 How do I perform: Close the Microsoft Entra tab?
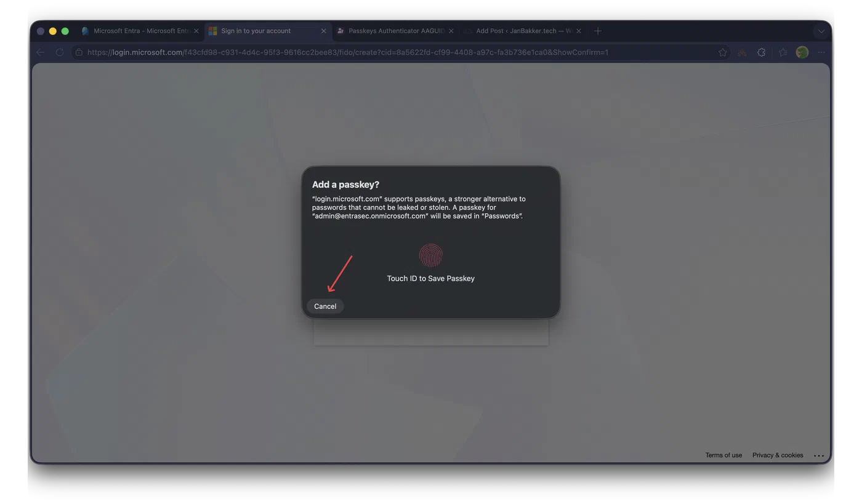(196, 31)
